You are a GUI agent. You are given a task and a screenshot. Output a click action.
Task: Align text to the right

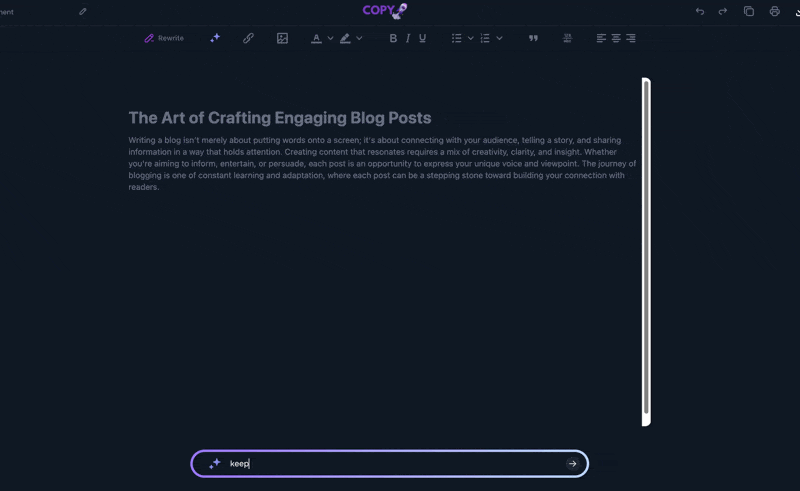(630, 38)
